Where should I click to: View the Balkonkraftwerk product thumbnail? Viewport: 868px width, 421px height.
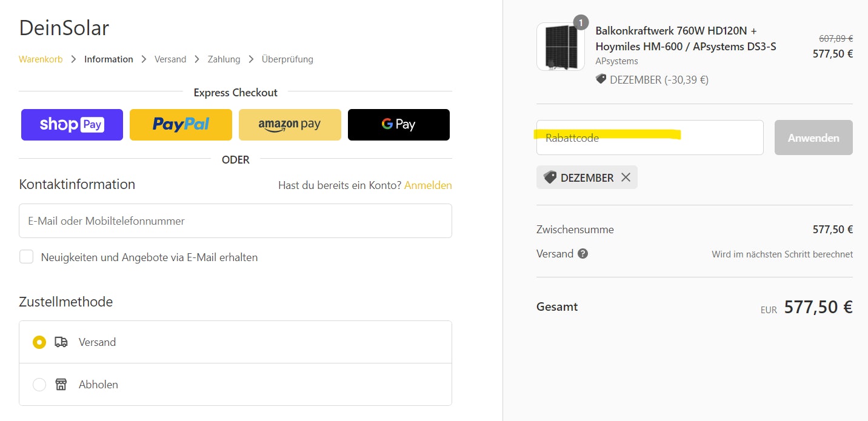[560, 45]
